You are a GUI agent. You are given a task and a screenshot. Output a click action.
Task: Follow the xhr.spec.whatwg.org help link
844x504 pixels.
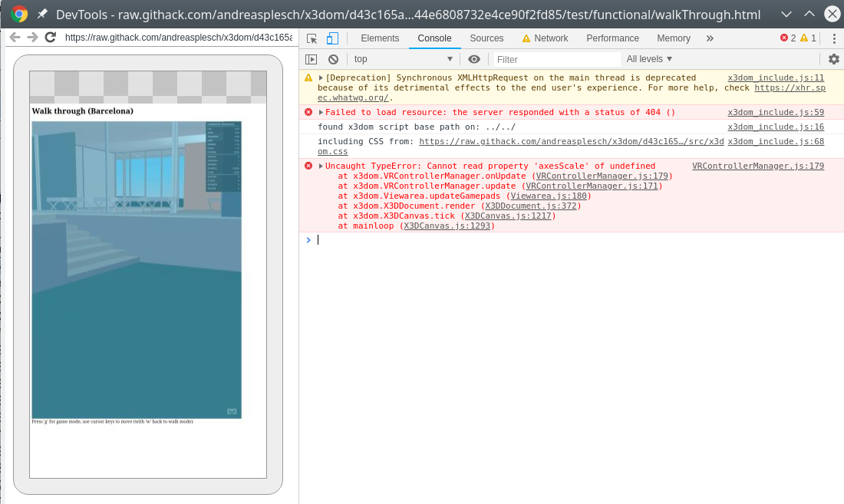pyautogui.click(x=791, y=87)
